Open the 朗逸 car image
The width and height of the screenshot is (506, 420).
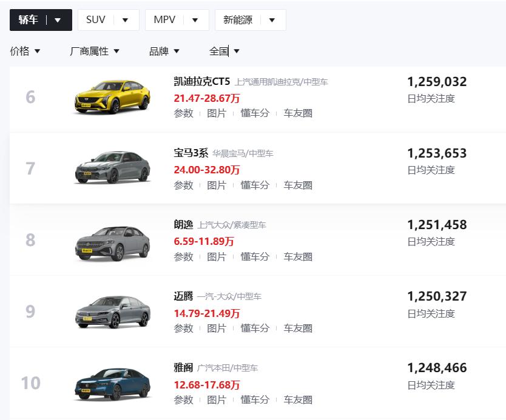(x=113, y=244)
